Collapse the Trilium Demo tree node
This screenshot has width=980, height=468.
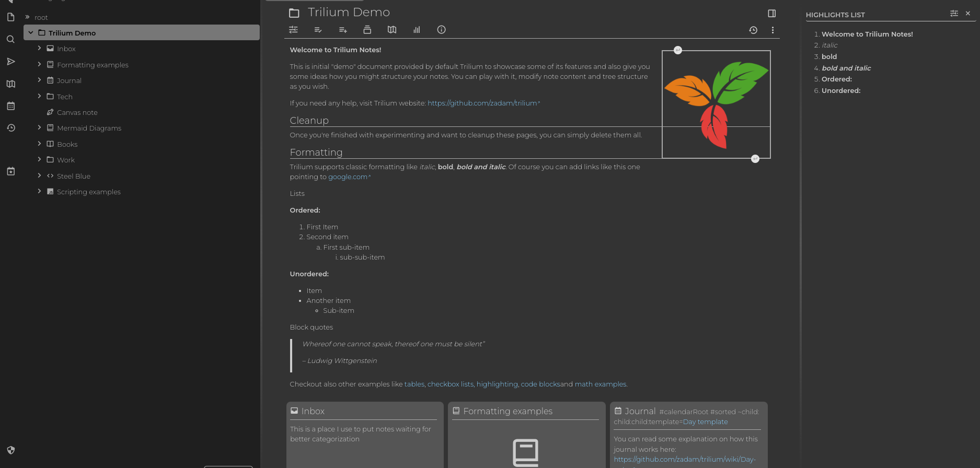click(x=31, y=32)
